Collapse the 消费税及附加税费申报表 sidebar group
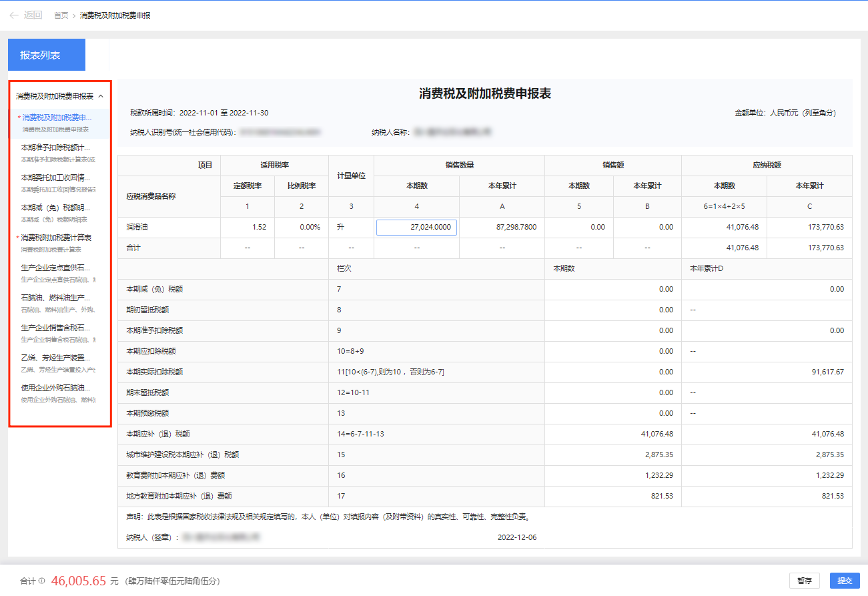The image size is (868, 596). tap(100, 96)
